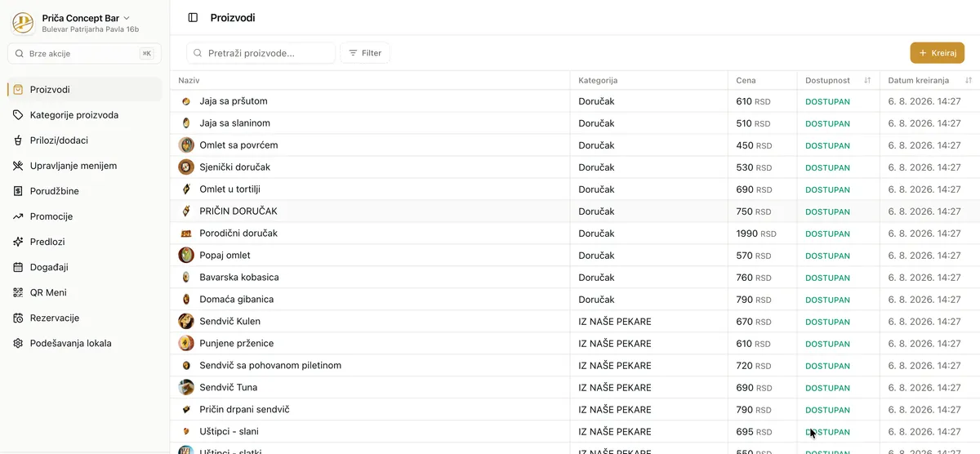This screenshot has height=454, width=980.
Task: Sort by Datum kreiranja column arrows
Action: pos(969,81)
